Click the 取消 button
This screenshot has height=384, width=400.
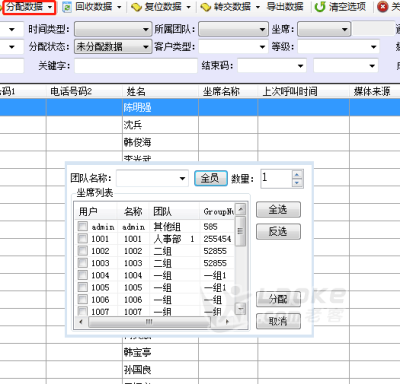click(x=278, y=321)
